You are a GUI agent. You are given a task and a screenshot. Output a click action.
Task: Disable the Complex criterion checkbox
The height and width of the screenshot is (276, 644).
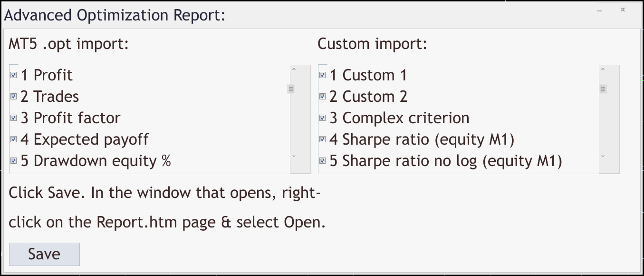pos(323,118)
